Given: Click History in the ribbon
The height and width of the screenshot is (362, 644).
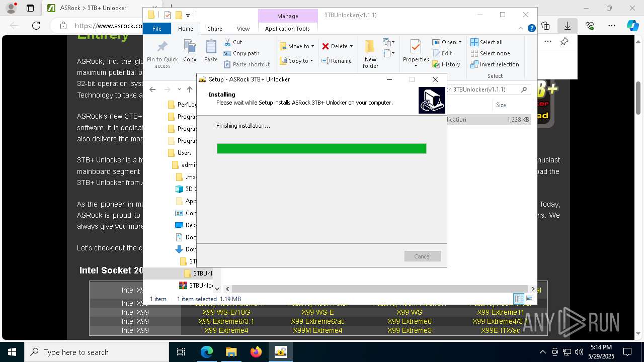Looking at the screenshot, I should 446,64.
